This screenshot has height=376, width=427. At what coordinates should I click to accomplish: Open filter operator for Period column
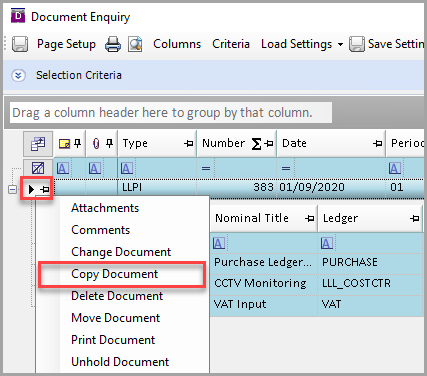[x=395, y=168]
